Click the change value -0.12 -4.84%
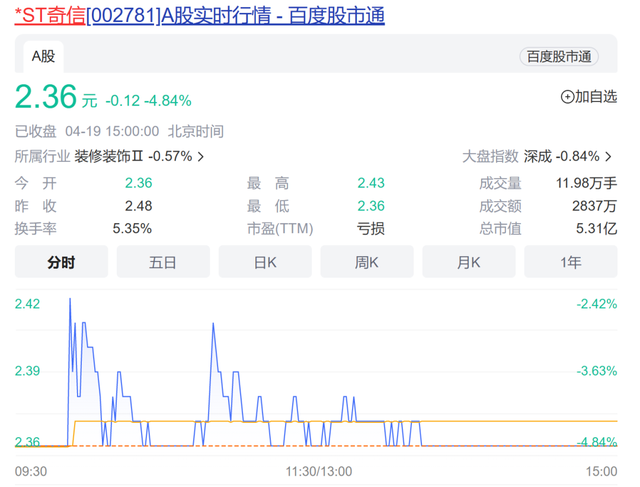This screenshot has width=640, height=487. [x=149, y=100]
